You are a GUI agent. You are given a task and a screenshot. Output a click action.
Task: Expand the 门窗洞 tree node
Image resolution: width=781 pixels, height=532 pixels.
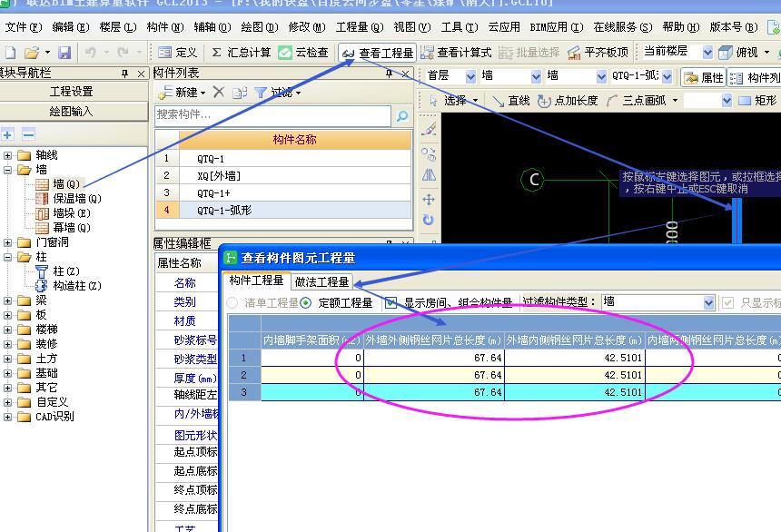tap(7, 242)
